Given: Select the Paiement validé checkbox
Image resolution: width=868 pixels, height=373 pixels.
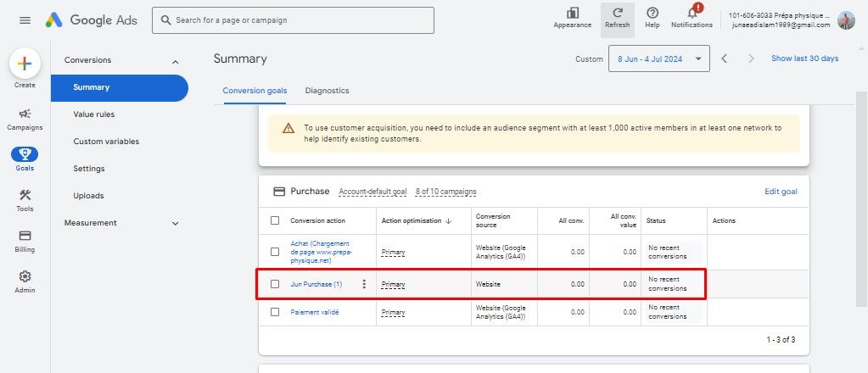Looking at the screenshot, I should tap(274, 312).
